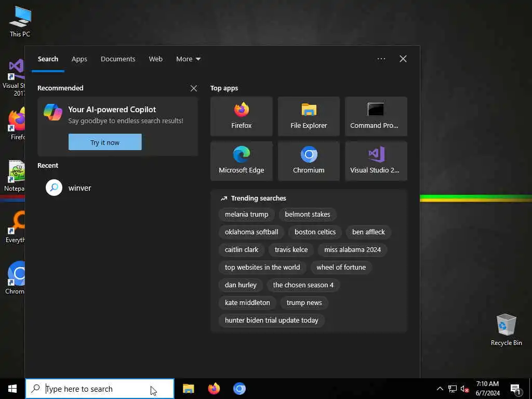Search hunter biden trial update today
Image resolution: width=532 pixels, height=399 pixels.
pyautogui.click(x=271, y=320)
